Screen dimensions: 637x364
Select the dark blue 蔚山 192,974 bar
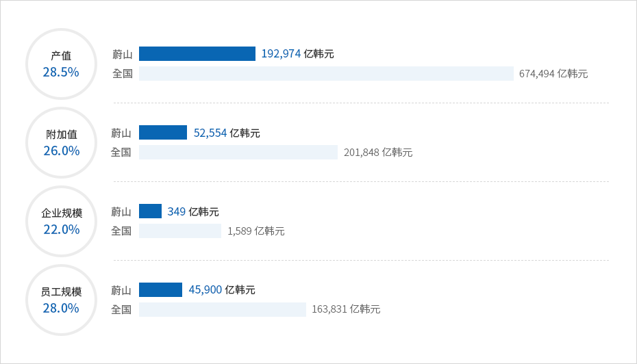coord(197,54)
